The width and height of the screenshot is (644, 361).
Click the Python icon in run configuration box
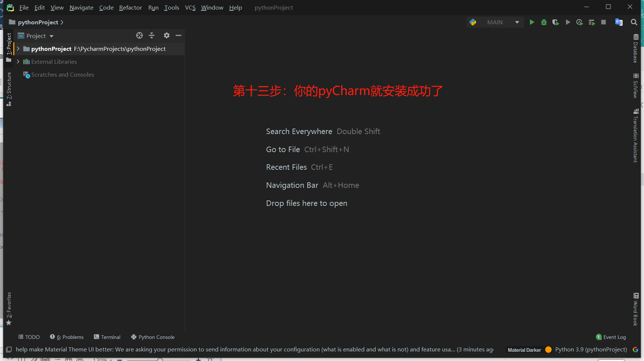point(473,22)
